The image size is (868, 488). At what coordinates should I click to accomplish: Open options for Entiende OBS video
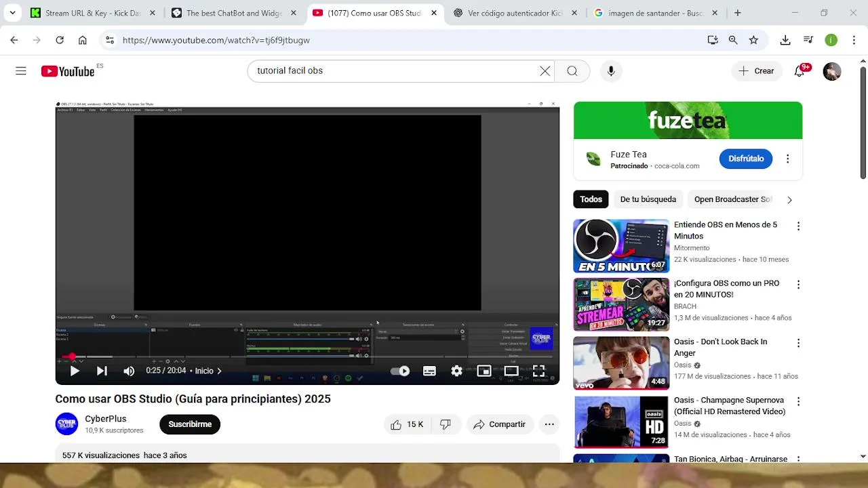pyautogui.click(x=798, y=226)
